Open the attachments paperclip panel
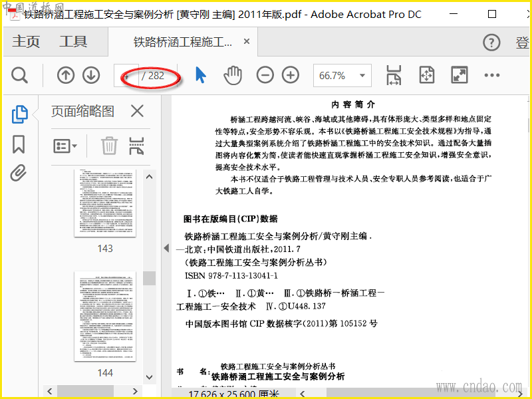 coord(19,173)
